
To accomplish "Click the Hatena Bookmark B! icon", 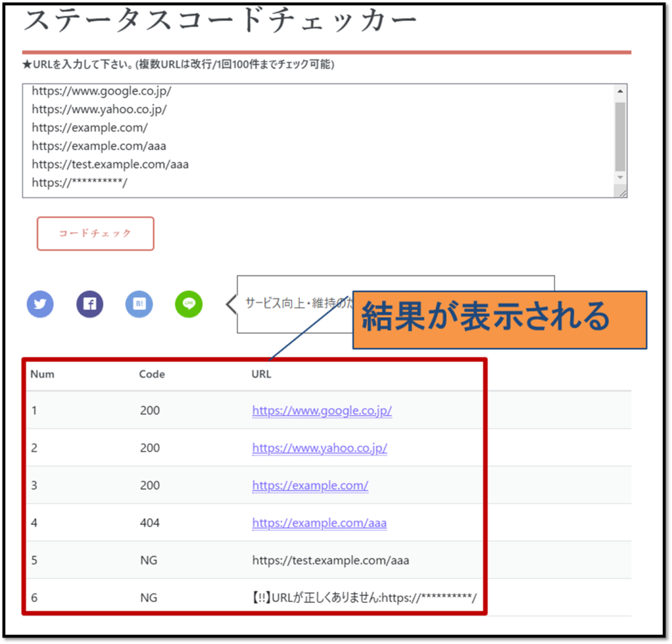I will (x=139, y=305).
